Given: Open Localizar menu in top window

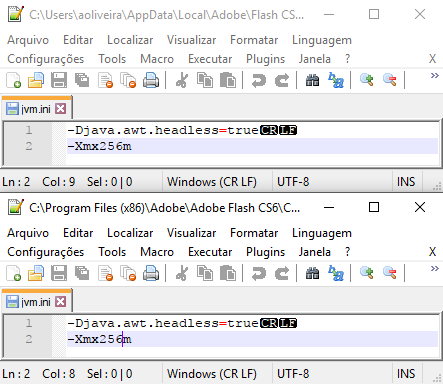Looking at the screenshot, I should [x=130, y=40].
